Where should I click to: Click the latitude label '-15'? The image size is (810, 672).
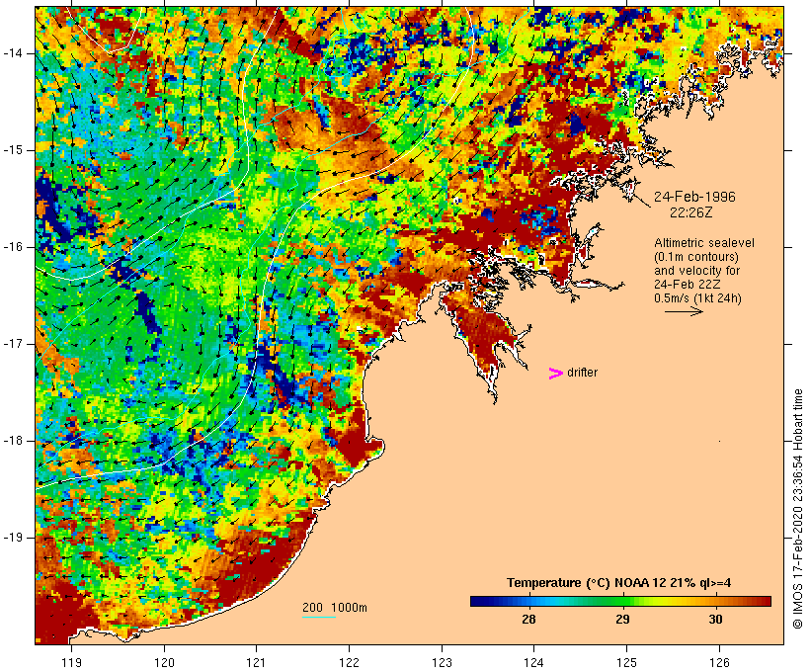[x=13, y=150]
